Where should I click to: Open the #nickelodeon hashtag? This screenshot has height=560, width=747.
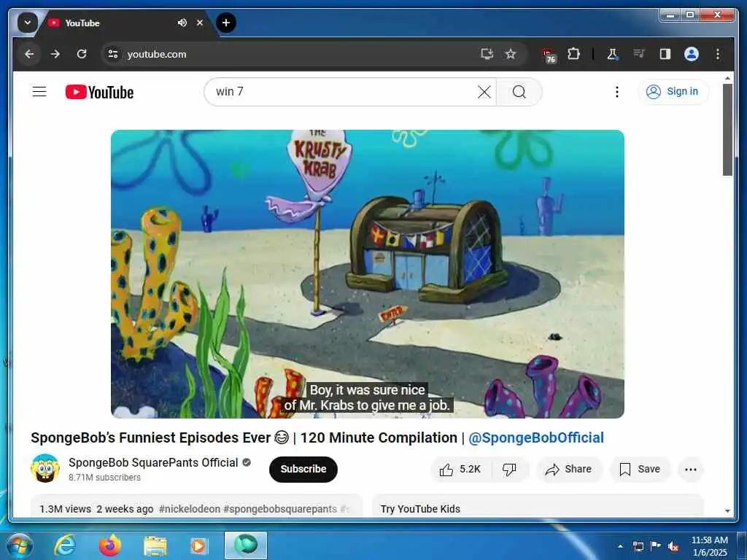coord(190,508)
